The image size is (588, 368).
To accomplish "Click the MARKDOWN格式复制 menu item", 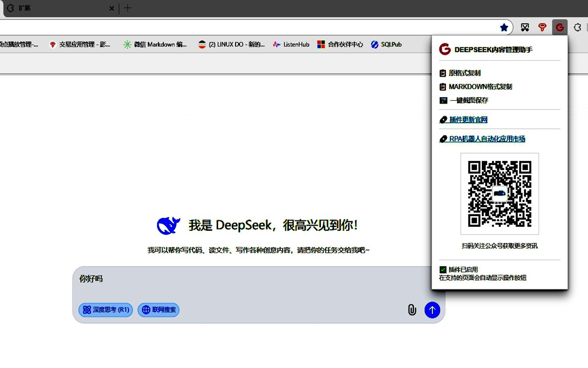I will [x=476, y=86].
